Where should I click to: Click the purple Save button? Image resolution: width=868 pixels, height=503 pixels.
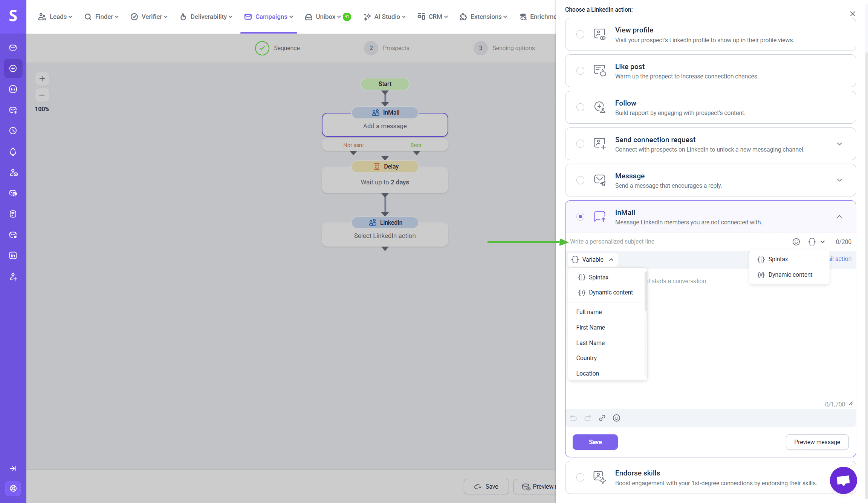pyautogui.click(x=595, y=442)
